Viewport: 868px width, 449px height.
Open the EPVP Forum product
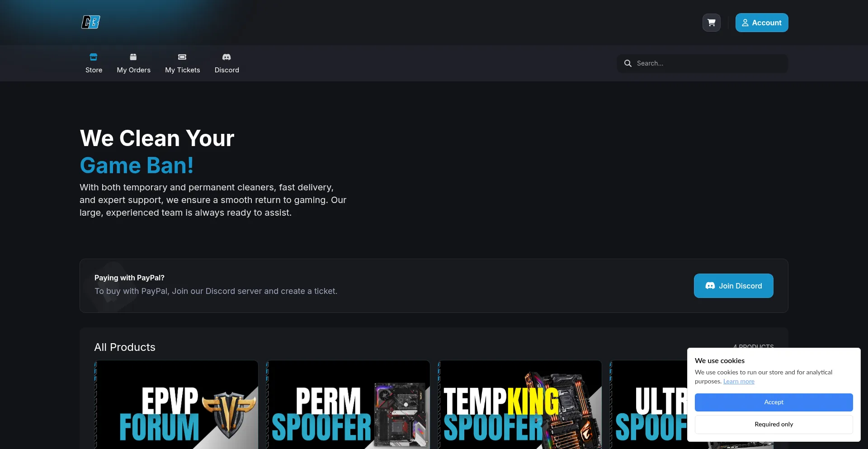176,405
